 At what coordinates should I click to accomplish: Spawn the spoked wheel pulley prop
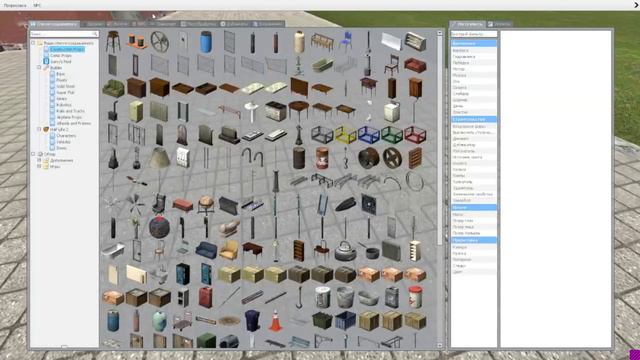click(160, 42)
